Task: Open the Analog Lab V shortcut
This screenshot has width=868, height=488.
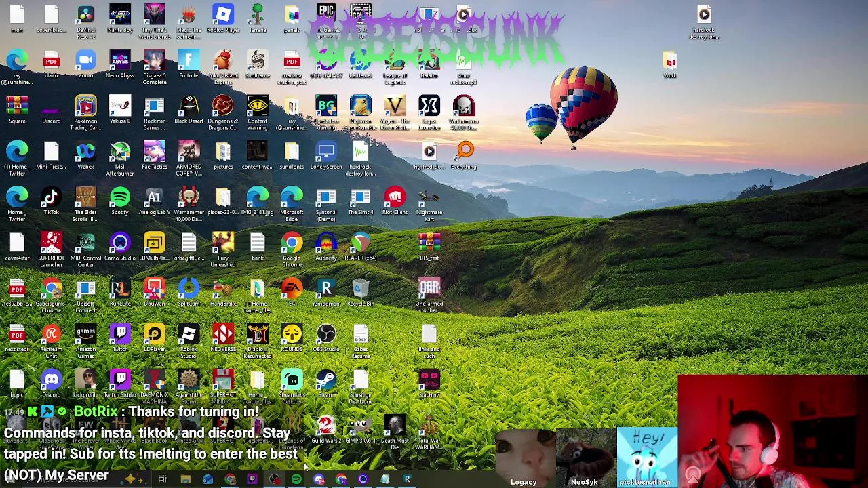Action: coord(155,201)
